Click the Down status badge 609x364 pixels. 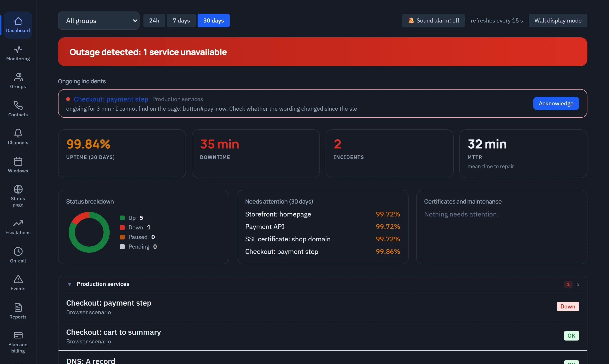[568, 307]
